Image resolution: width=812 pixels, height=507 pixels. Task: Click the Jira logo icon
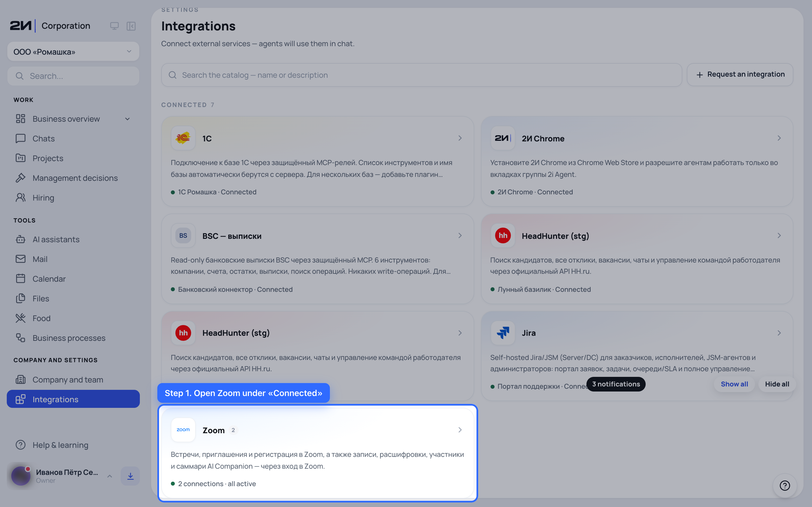pyautogui.click(x=503, y=333)
